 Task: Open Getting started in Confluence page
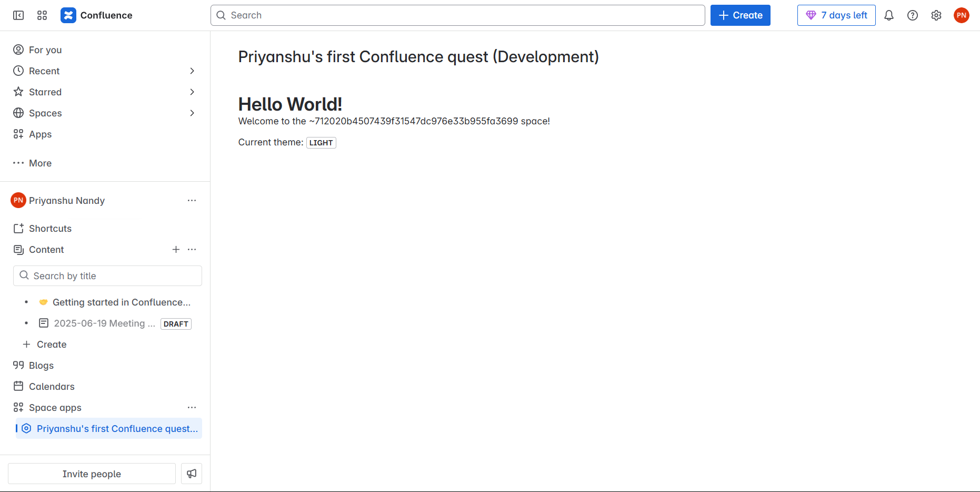pos(122,302)
